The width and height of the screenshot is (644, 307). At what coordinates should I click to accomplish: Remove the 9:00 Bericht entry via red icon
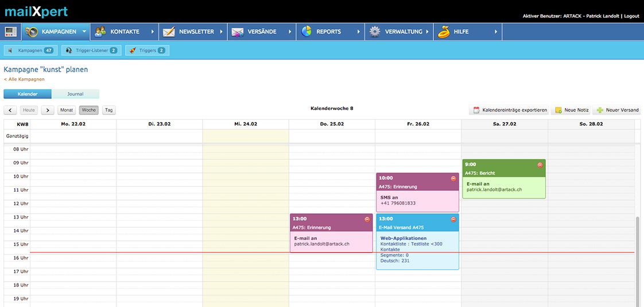pyautogui.click(x=540, y=165)
